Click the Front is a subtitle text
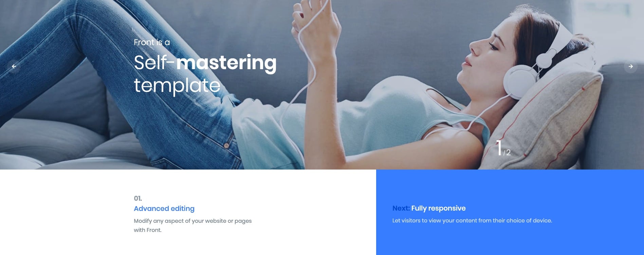Screen dimensions: 644x255 (x=152, y=42)
